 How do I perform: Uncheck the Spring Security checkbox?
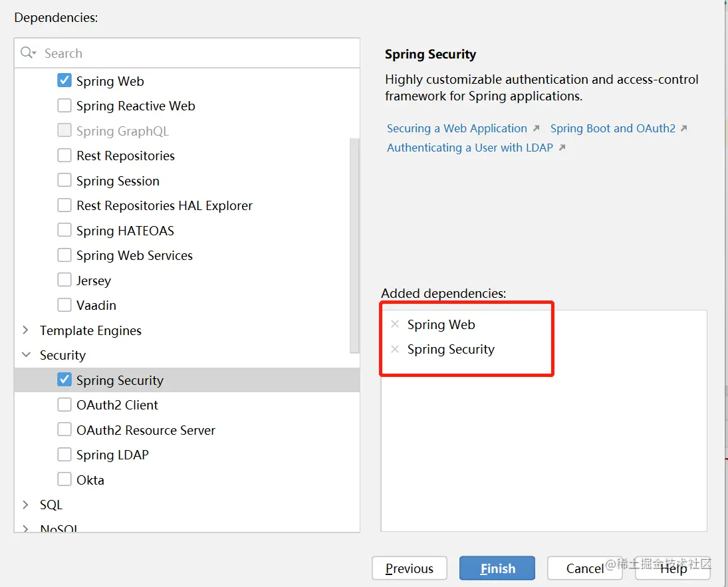[64, 380]
